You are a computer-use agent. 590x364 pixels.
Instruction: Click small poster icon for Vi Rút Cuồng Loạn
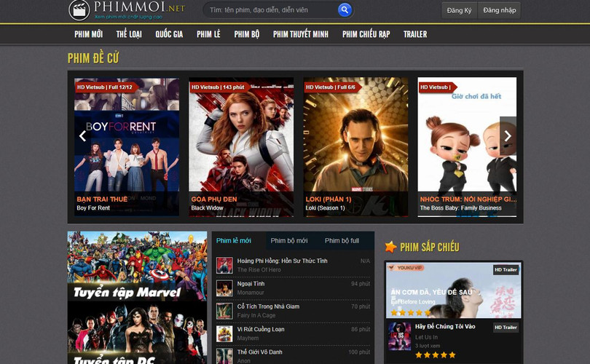click(x=224, y=333)
